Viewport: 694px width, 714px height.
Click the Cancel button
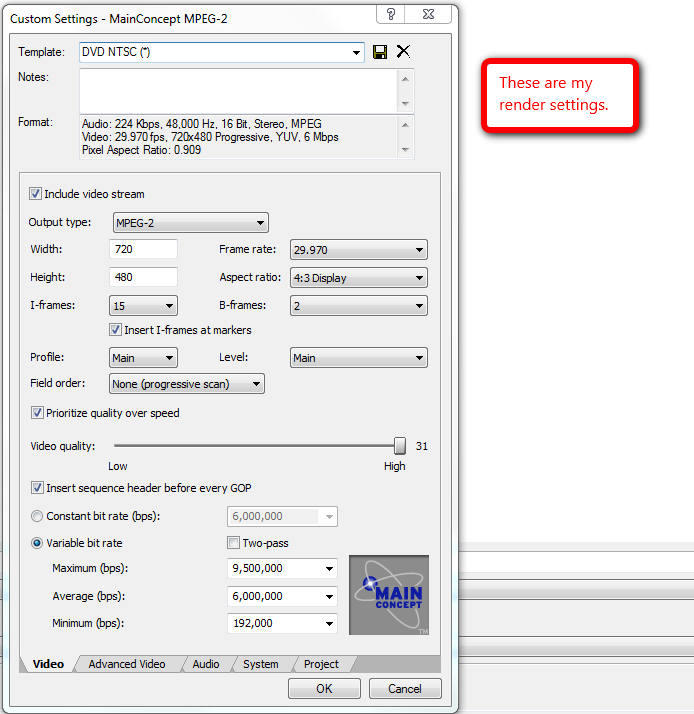[x=405, y=689]
